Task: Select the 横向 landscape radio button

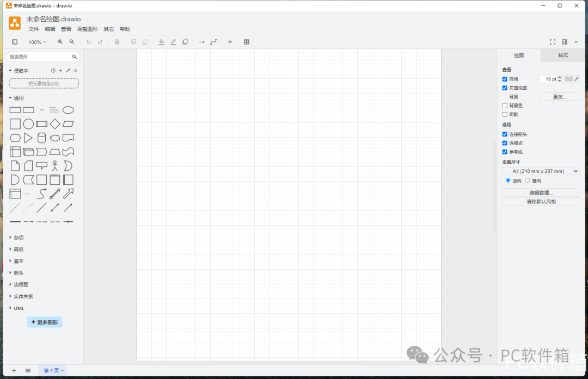Action: pos(528,181)
